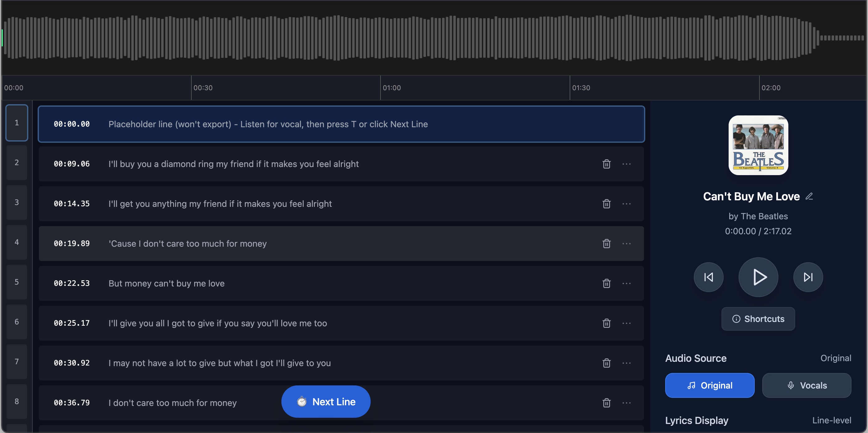Select line number 1 in the sidebar
The width and height of the screenshot is (868, 433).
[x=16, y=123]
